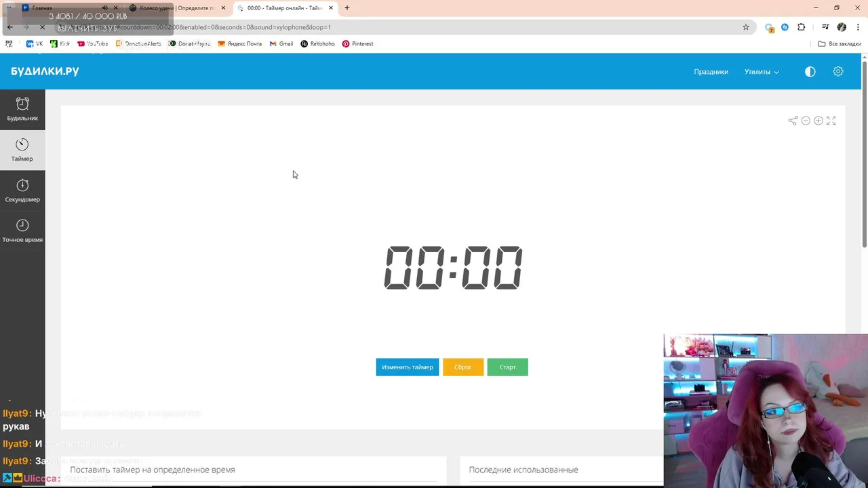Open the Яндекс Почта bookmark

[239, 44]
